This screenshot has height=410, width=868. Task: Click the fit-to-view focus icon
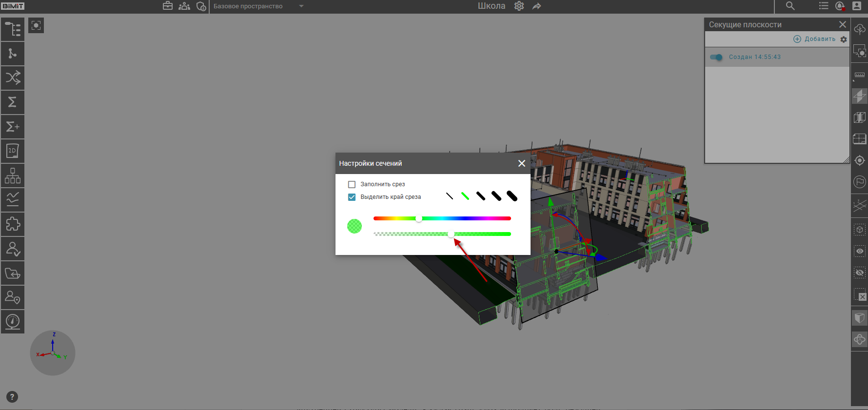point(36,25)
